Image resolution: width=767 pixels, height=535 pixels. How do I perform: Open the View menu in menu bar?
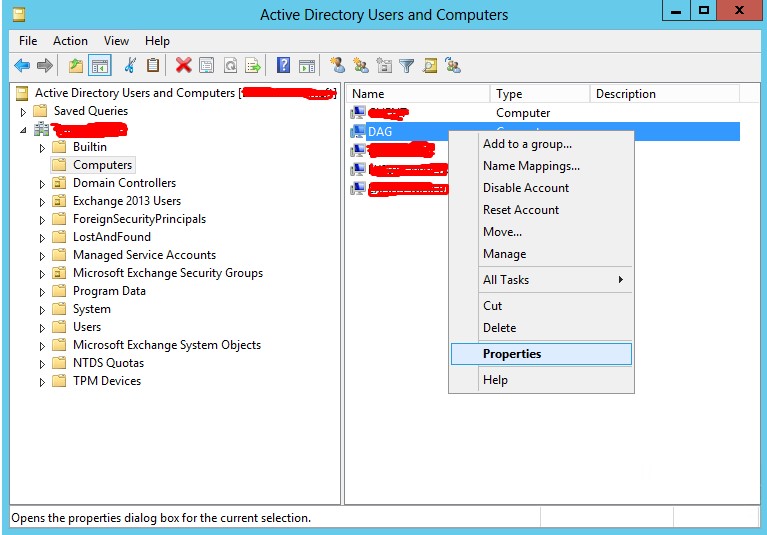point(116,41)
